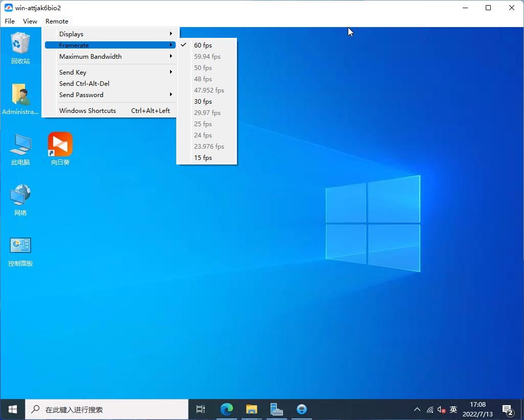Open the Control Panel desktop icon
The width and height of the screenshot is (524, 420).
pos(20,246)
